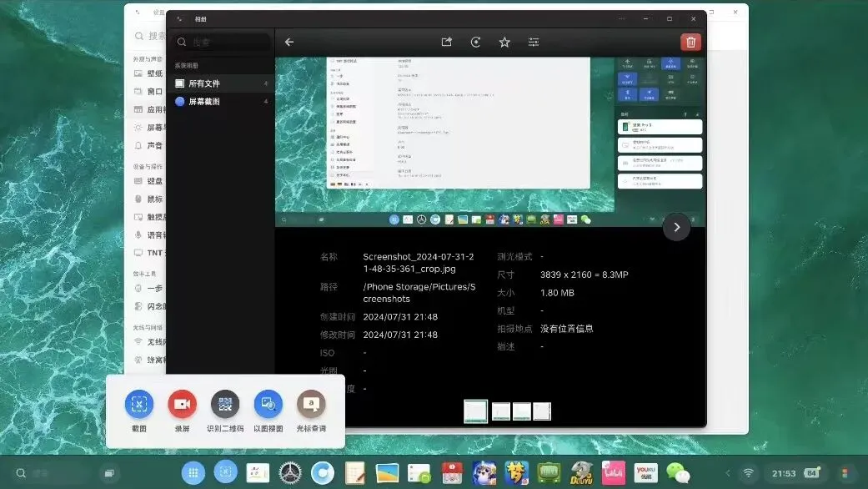Viewport: 868px width, 489px height.
Task: Open Youku from the dock
Action: 646,473
